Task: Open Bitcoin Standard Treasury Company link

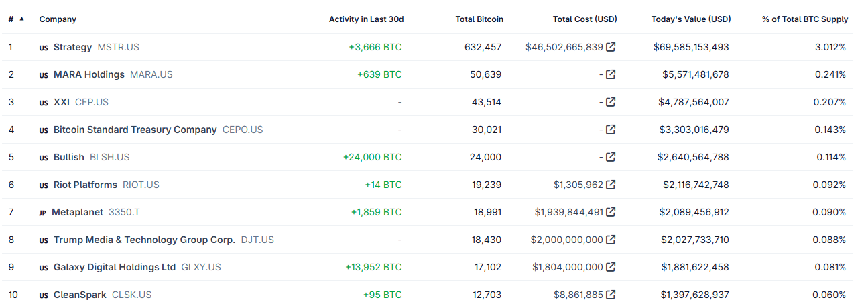Action: 135,130
